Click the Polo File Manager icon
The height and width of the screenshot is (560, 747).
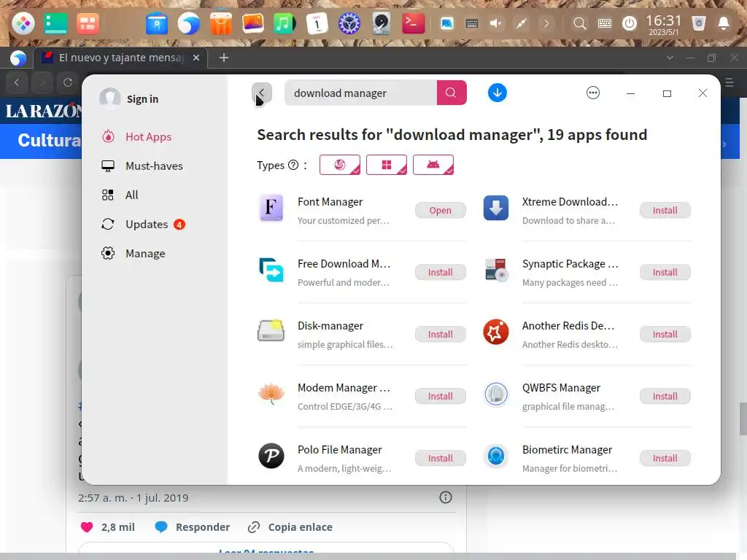click(x=271, y=456)
